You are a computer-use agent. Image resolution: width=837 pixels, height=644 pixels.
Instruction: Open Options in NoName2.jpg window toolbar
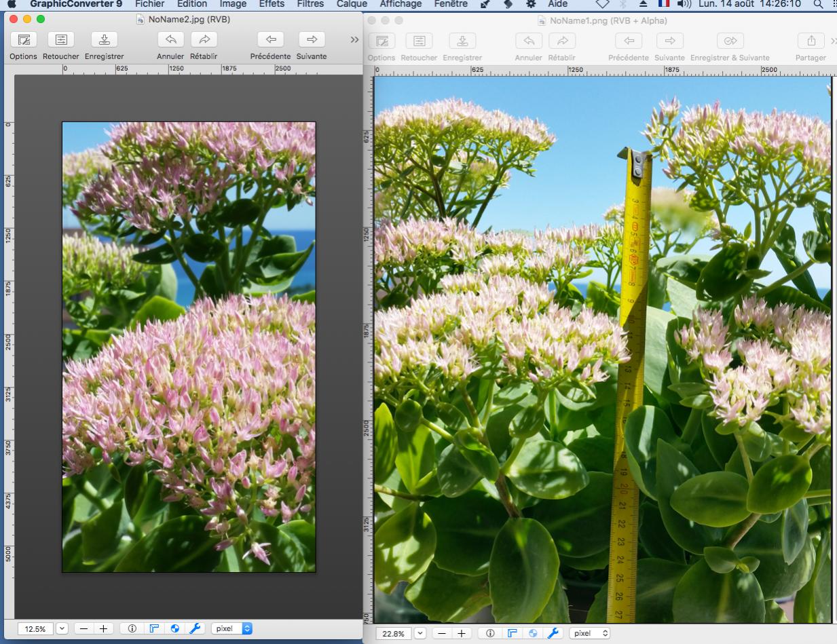(24, 39)
